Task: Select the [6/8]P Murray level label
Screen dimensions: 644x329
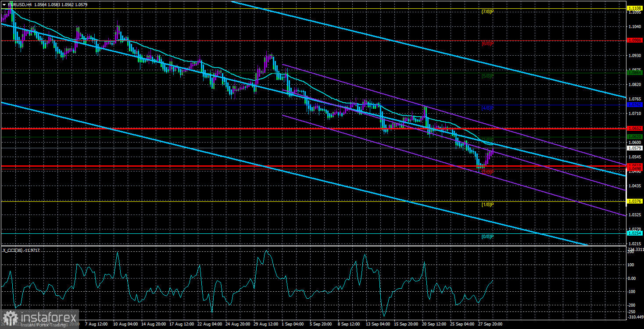Action: point(487,44)
